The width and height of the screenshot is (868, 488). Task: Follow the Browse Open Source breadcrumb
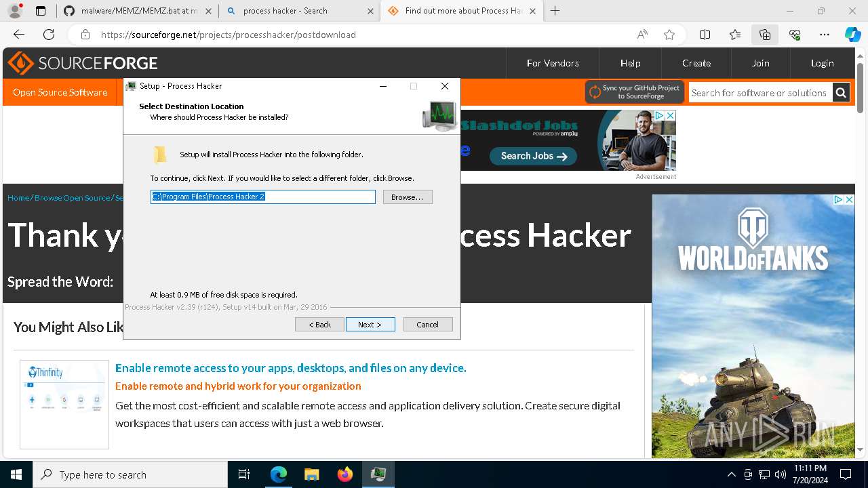tap(72, 198)
